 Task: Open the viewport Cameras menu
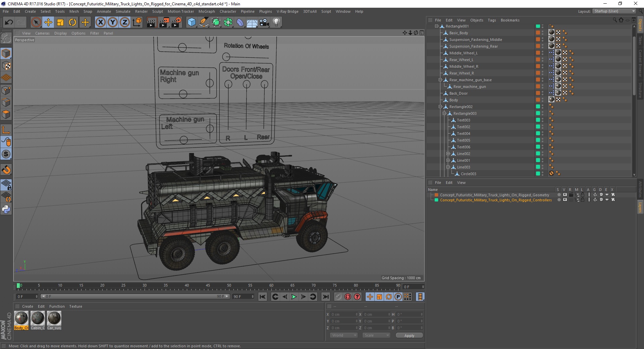(x=42, y=33)
